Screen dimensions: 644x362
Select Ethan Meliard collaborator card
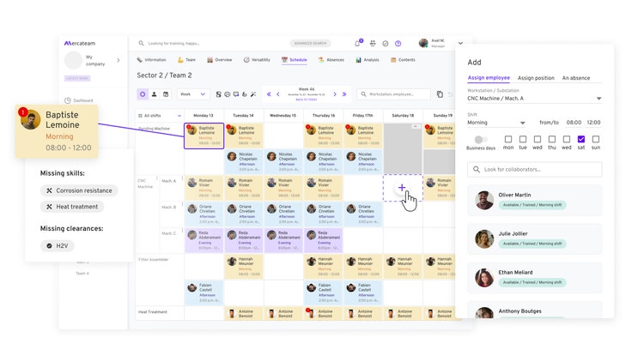(x=534, y=278)
